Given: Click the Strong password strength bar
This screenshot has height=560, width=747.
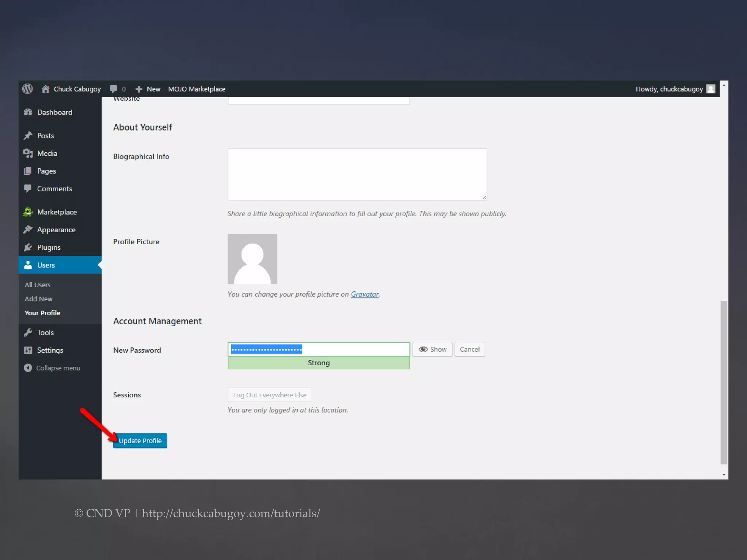Looking at the screenshot, I should 319,363.
